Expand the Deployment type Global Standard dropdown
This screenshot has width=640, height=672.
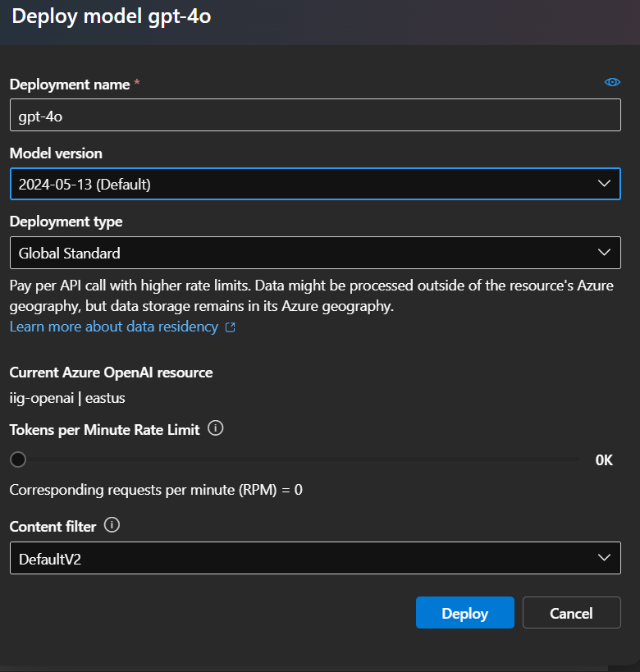click(x=315, y=253)
